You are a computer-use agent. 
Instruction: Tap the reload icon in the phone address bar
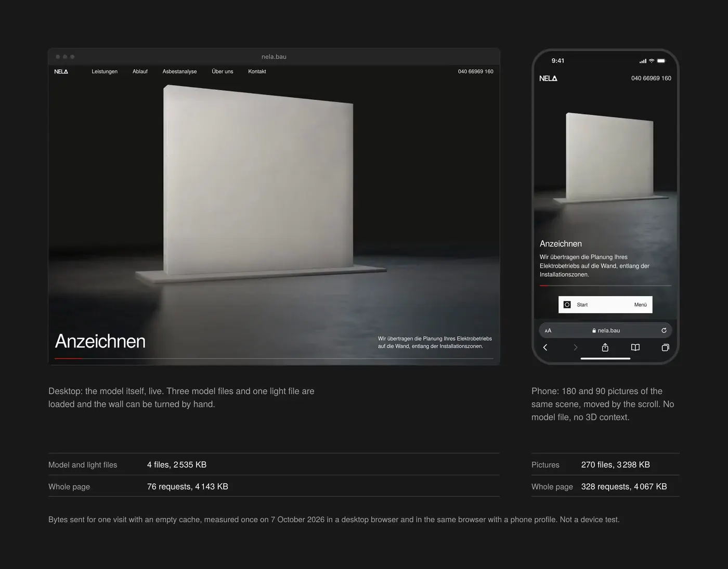(x=664, y=330)
